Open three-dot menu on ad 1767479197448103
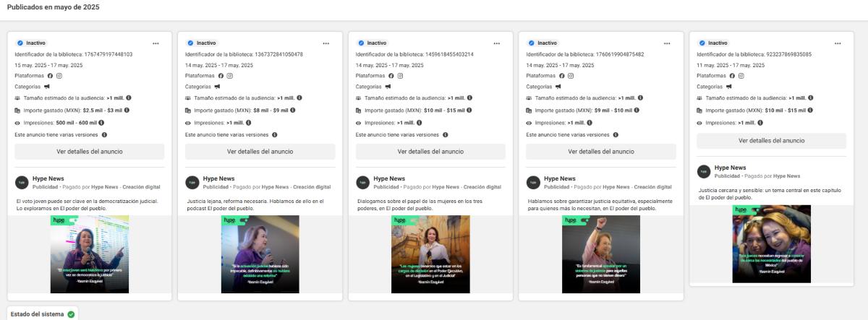 tap(156, 43)
